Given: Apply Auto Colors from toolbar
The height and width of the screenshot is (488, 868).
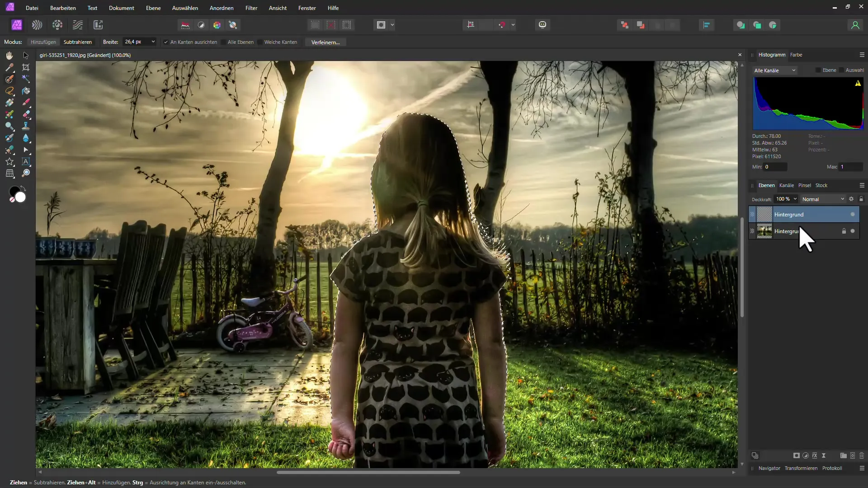Looking at the screenshot, I should [x=217, y=25].
